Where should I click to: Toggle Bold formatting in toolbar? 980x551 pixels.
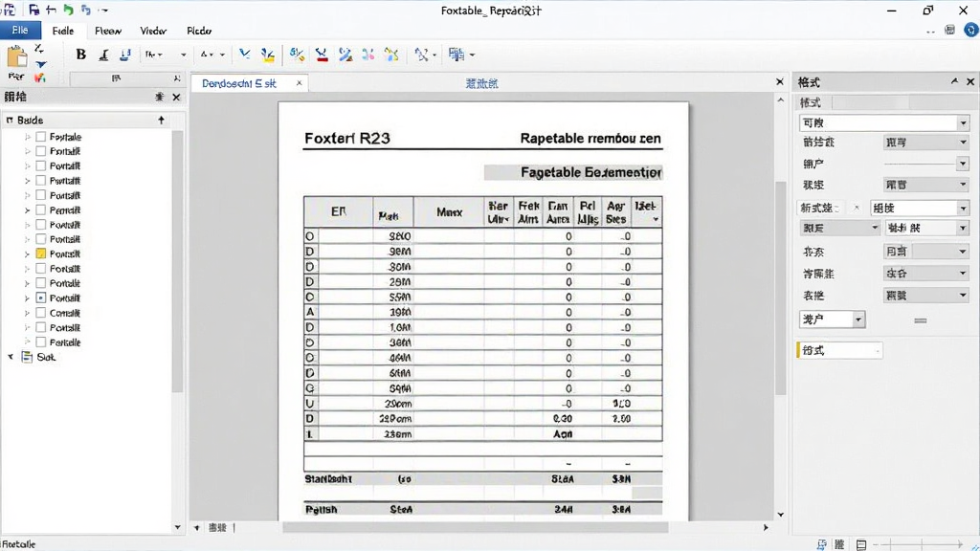coord(80,55)
